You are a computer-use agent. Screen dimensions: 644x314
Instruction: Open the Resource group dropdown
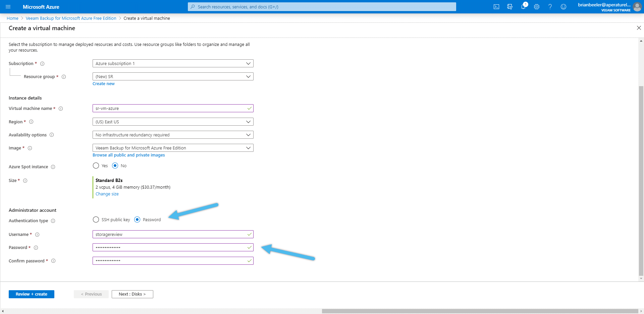[x=173, y=76]
